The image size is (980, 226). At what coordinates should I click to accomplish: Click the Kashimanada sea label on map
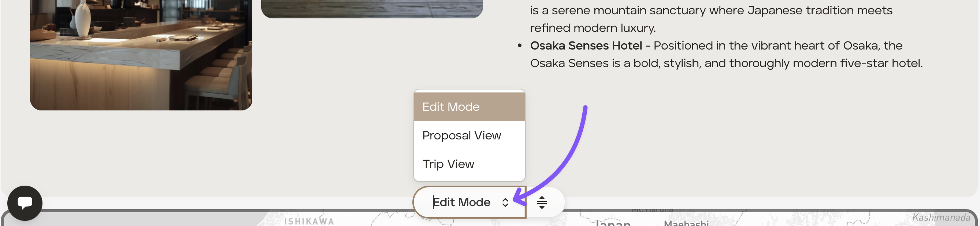(x=941, y=218)
